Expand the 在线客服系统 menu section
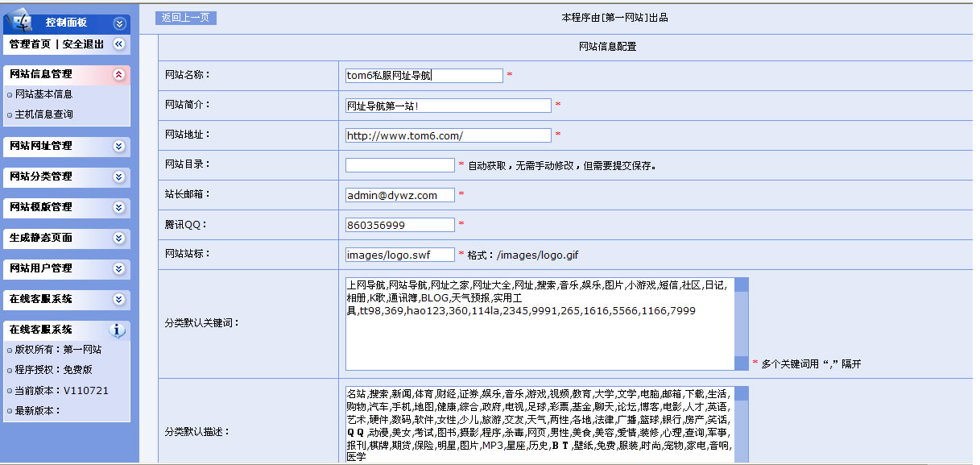Viewport: 980px width, 465px height. click(119, 299)
